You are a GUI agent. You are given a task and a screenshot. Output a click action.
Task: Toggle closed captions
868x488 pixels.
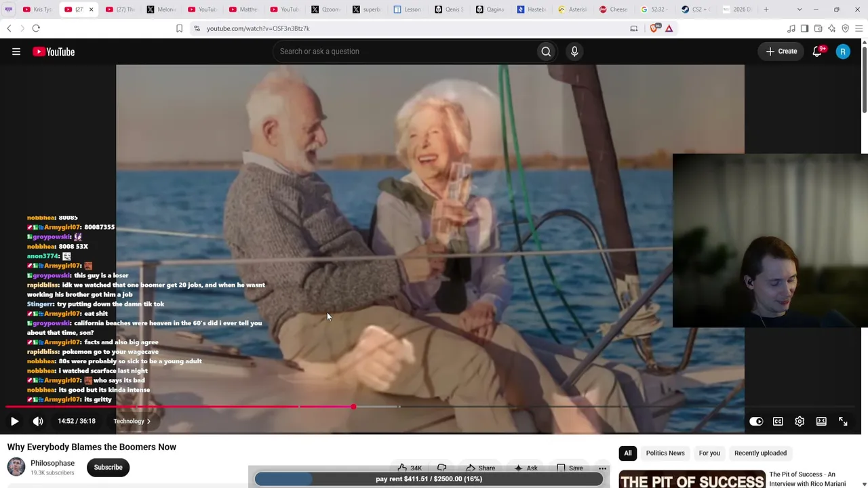click(778, 422)
